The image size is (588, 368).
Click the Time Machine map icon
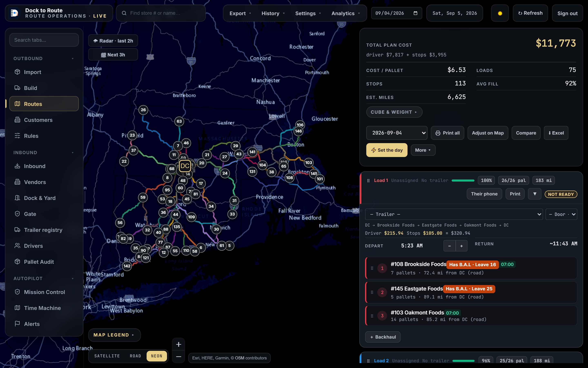pyautogui.click(x=17, y=308)
